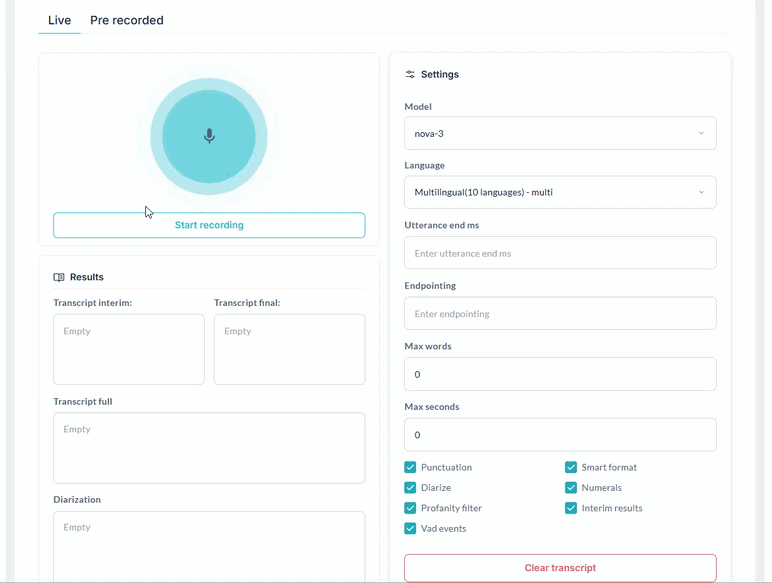Image resolution: width=772 pixels, height=583 pixels.
Task: Open the Model dropdown showing nova-3
Action: (560, 133)
